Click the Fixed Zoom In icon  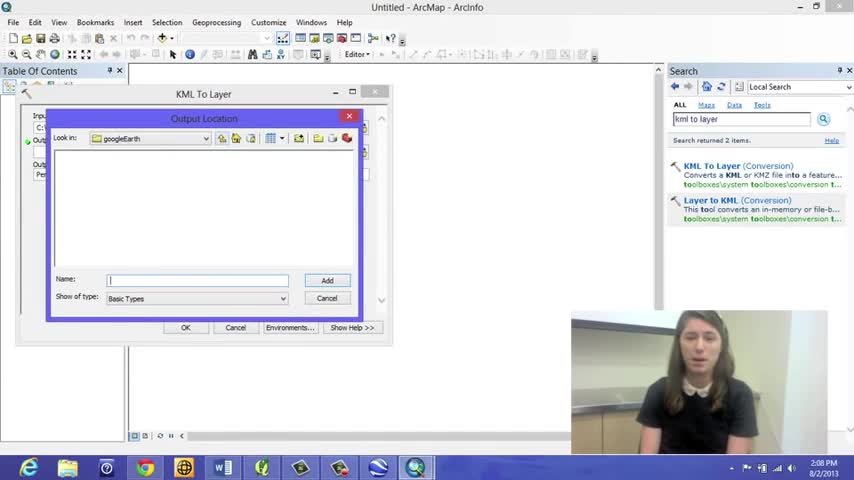72,54
